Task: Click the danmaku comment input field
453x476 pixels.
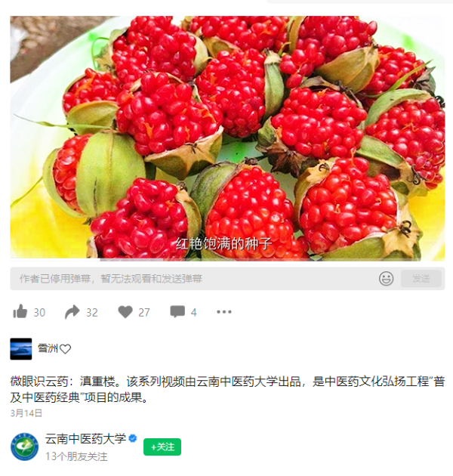Action: coord(194,278)
